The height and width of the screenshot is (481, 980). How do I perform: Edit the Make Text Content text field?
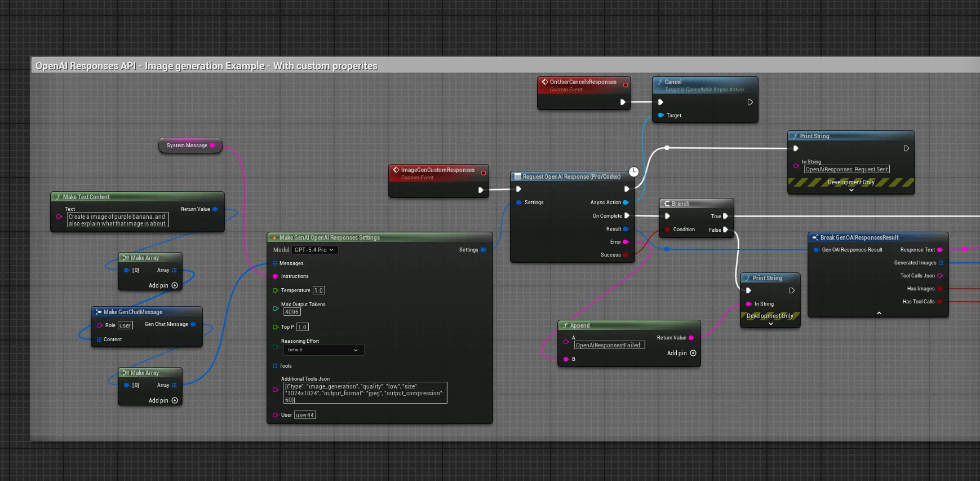(x=118, y=220)
